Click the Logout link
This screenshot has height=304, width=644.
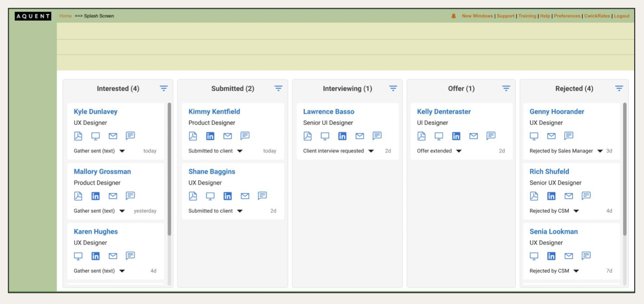click(x=622, y=16)
